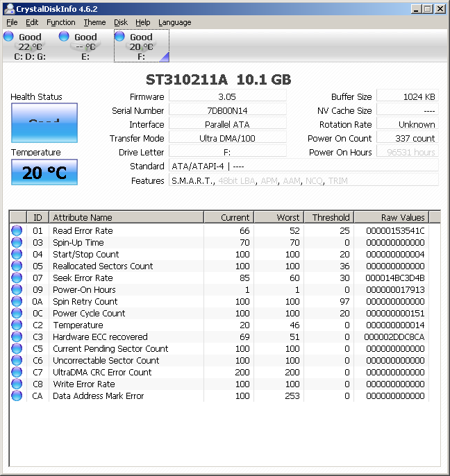Click raw value 000000017913
Viewport: 450px width, 476px height.
(x=395, y=289)
